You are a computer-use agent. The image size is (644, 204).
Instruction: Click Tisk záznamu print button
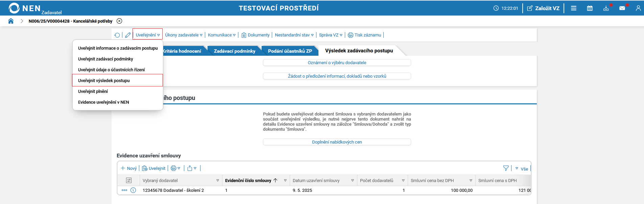[x=364, y=35]
